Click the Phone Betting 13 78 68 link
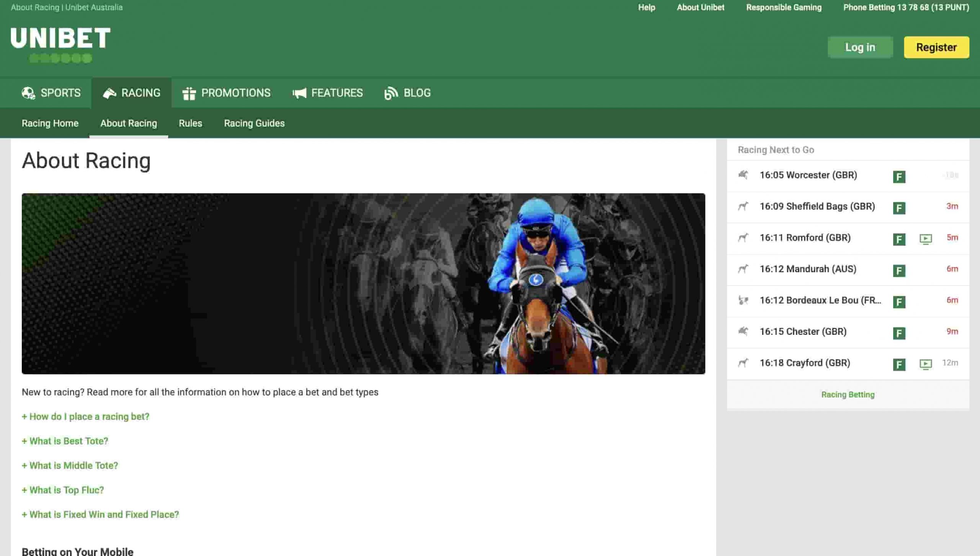Viewport: 980px width, 556px height. click(x=906, y=7)
